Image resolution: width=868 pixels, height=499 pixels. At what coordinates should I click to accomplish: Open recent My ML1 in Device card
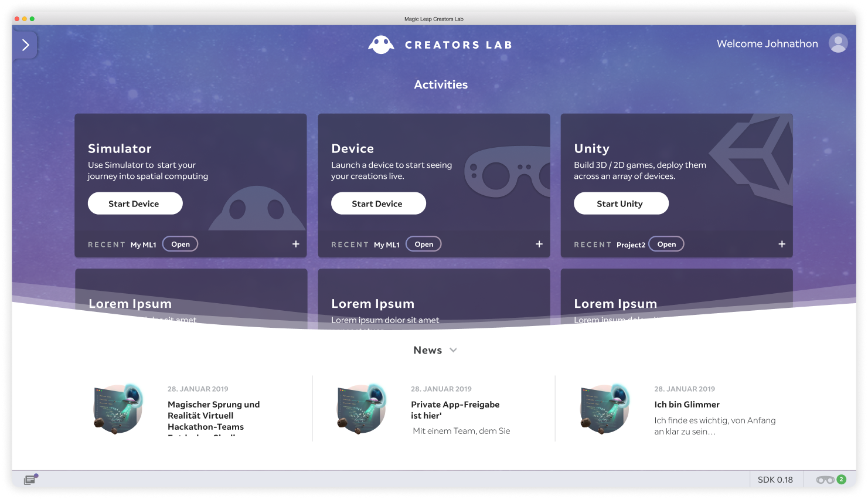(424, 245)
